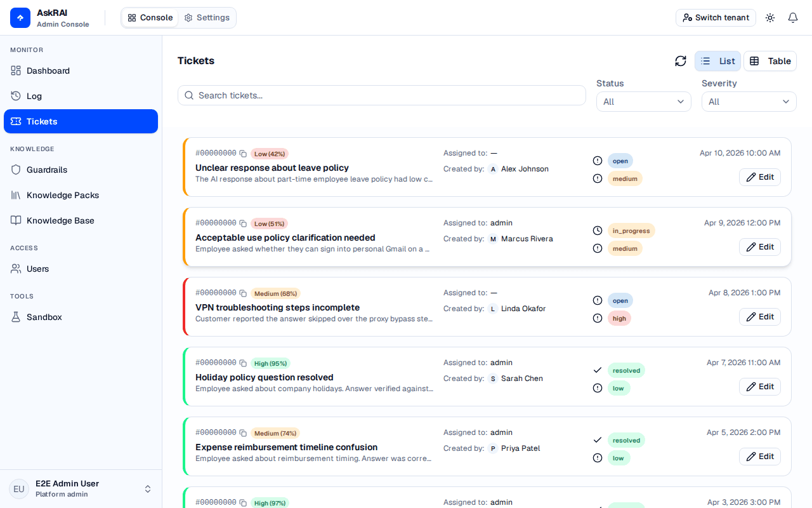Click Alex Johnson's avatar

coord(494,169)
